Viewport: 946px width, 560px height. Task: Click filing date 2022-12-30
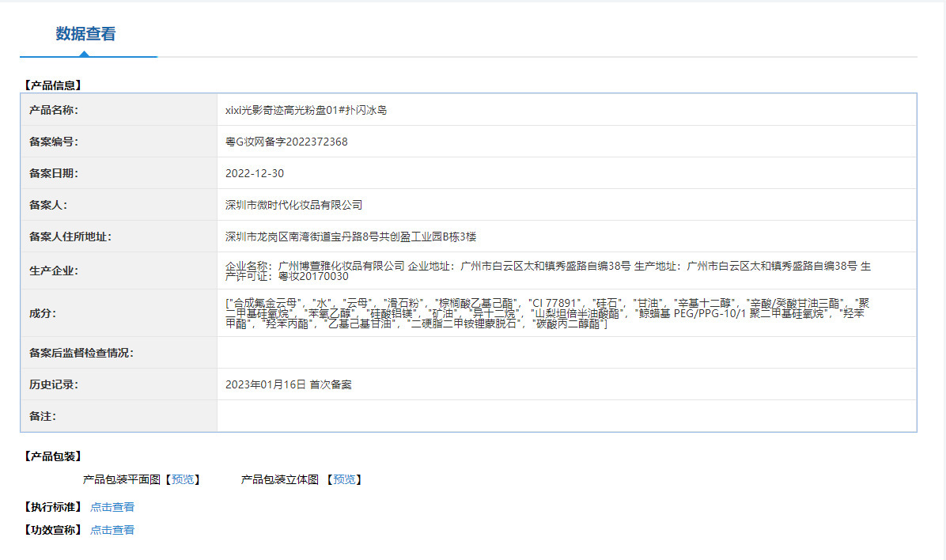click(255, 173)
